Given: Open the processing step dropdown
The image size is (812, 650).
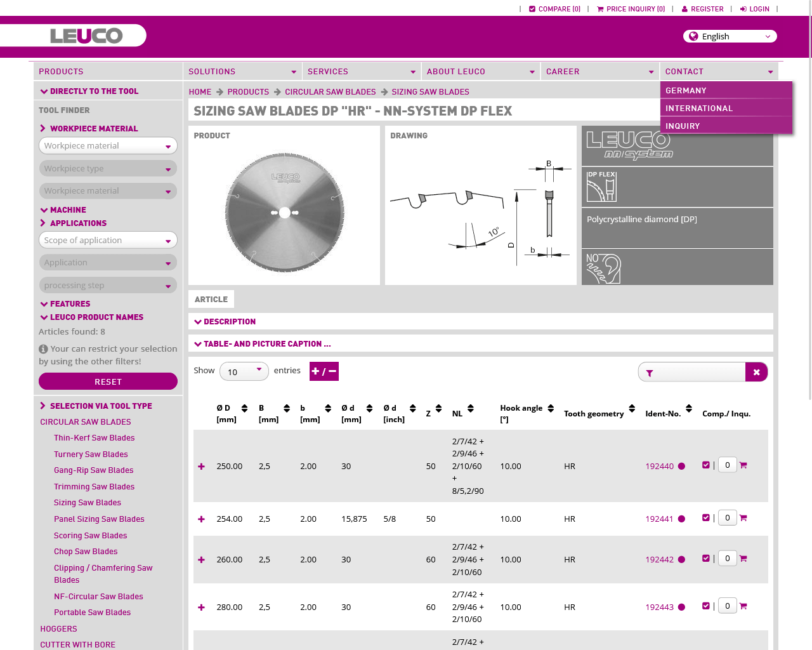Looking at the screenshot, I should coord(108,286).
